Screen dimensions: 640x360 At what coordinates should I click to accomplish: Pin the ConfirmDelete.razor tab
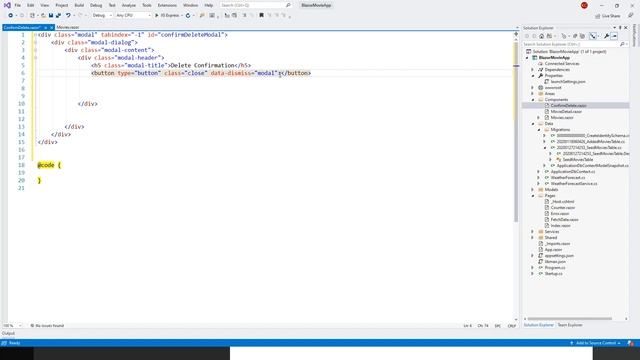point(45,27)
